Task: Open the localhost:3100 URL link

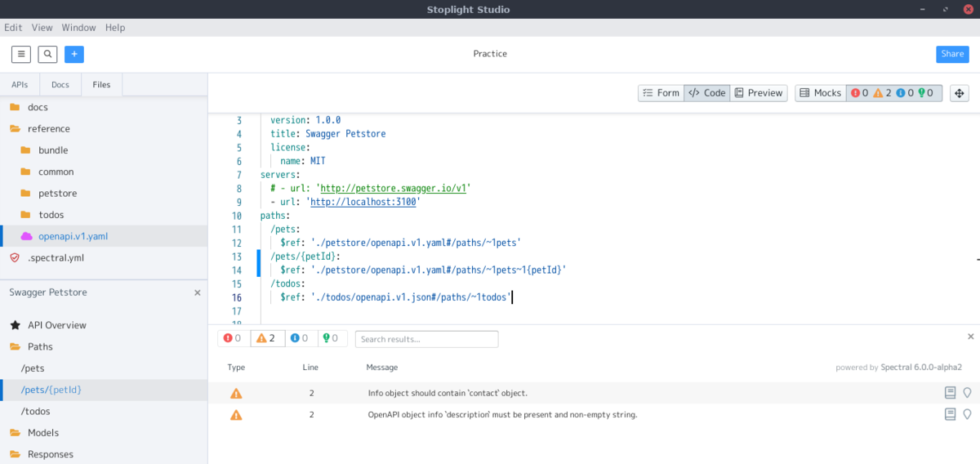Action: [363, 202]
